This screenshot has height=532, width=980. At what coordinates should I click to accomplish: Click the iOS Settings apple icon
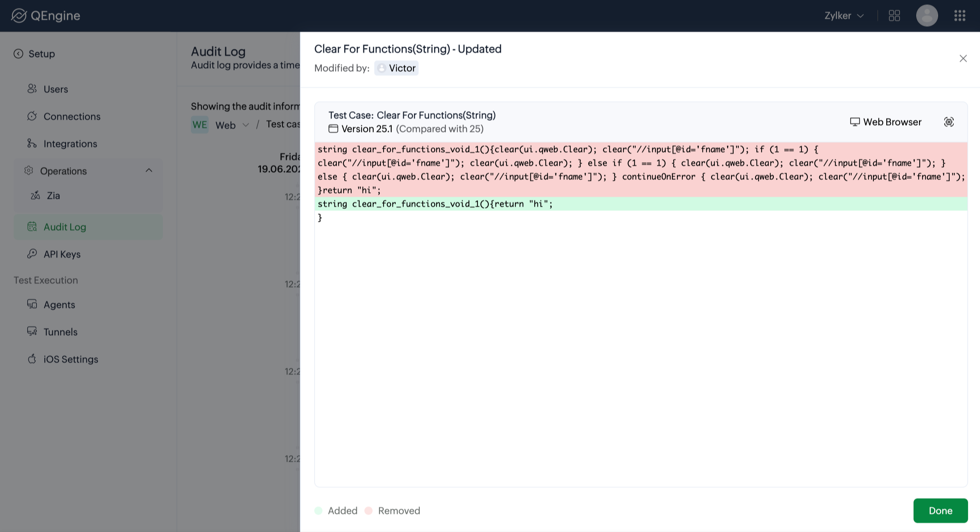pyautogui.click(x=32, y=359)
